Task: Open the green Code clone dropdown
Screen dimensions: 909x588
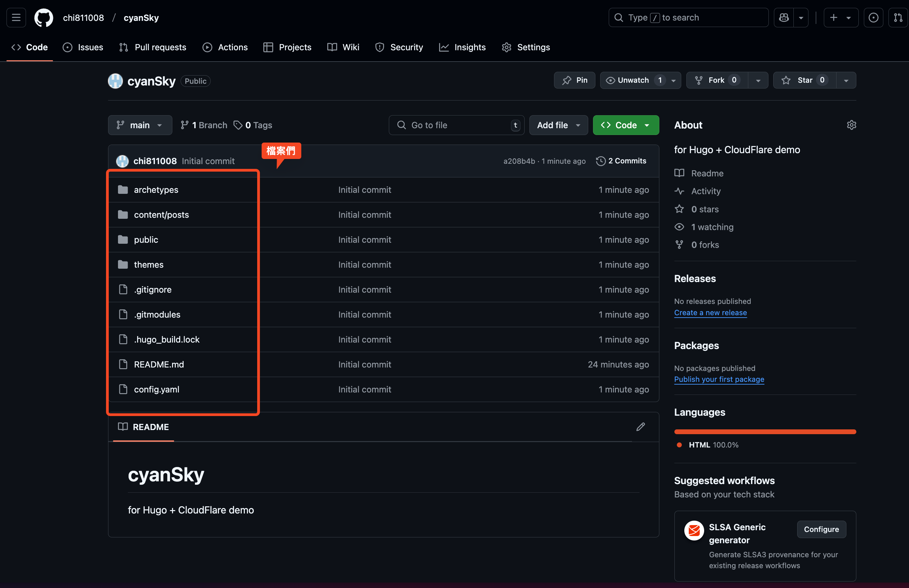Action: tap(625, 125)
